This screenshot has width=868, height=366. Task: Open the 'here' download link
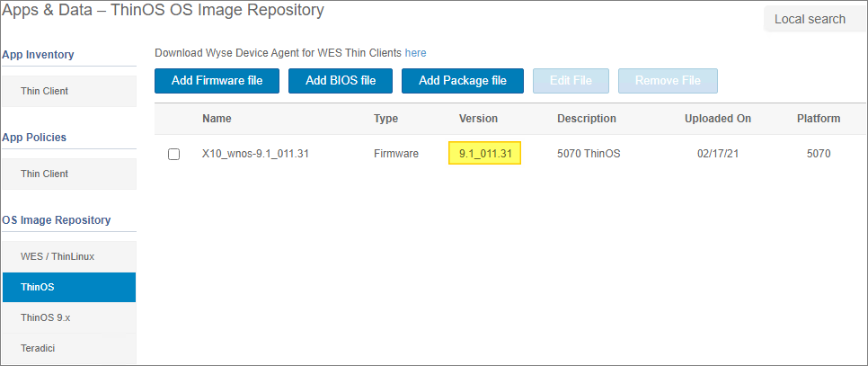tap(415, 53)
